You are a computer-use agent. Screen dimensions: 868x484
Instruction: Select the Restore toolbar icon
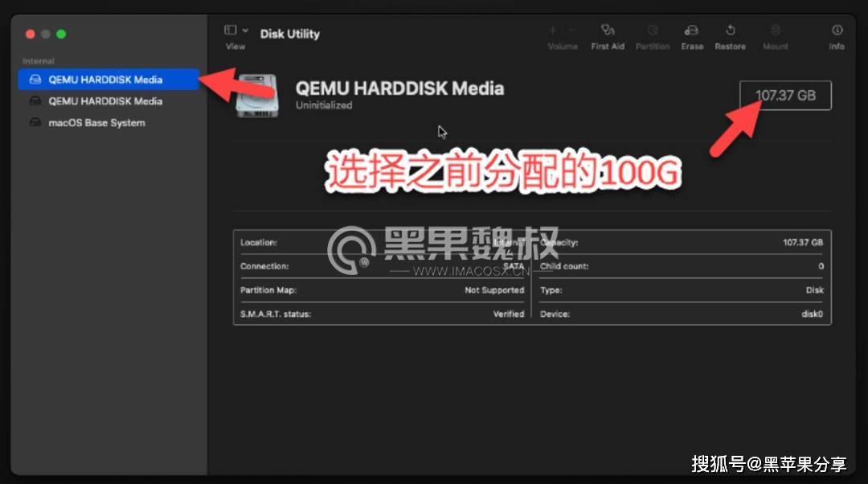[730, 36]
